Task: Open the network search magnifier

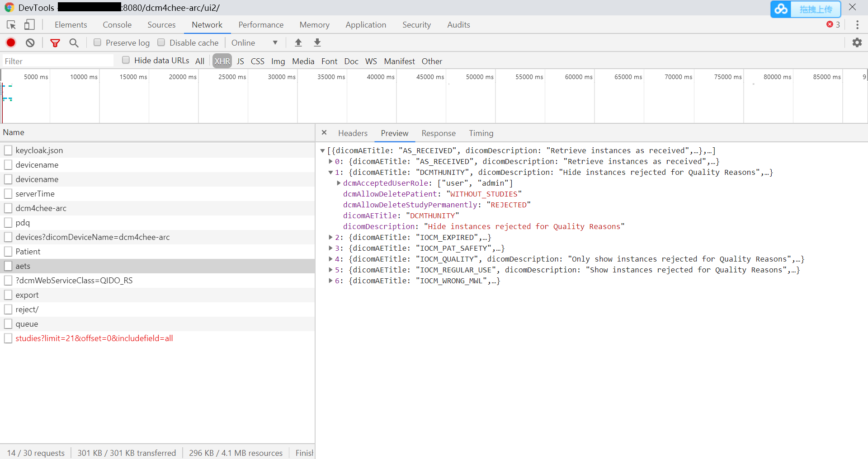Action: tap(74, 42)
